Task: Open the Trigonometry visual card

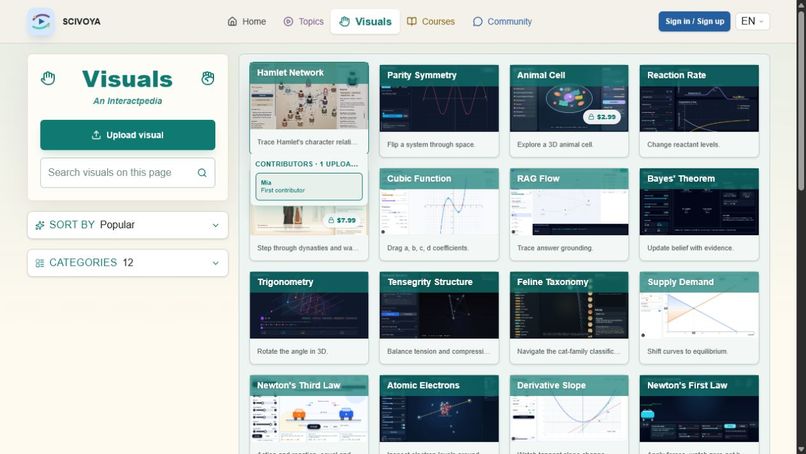Action: [x=309, y=317]
